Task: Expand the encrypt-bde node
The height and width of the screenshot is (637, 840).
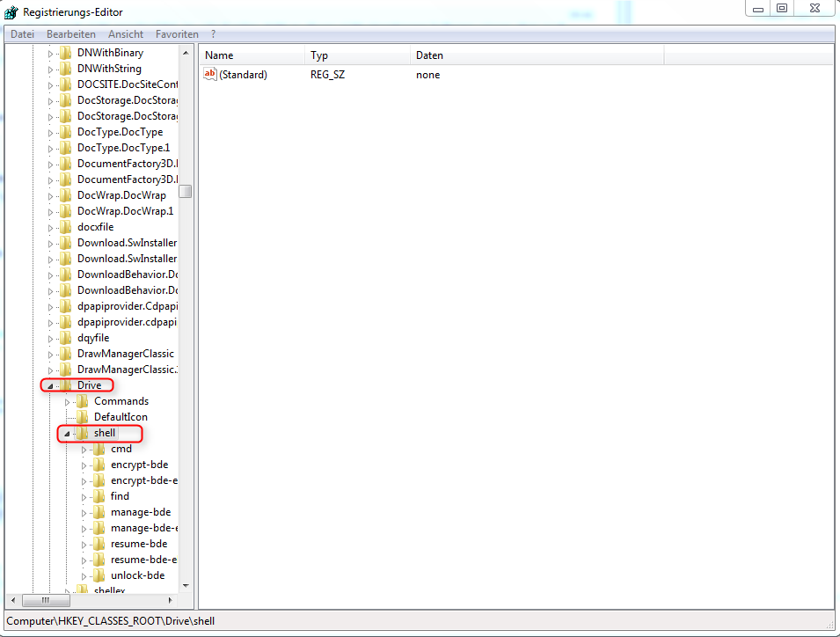Action: coord(84,464)
